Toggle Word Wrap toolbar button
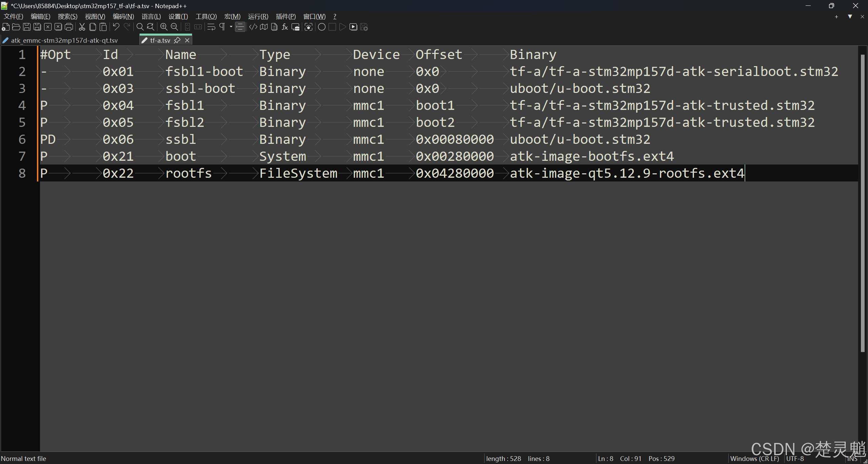This screenshot has height=464, width=868. (211, 27)
